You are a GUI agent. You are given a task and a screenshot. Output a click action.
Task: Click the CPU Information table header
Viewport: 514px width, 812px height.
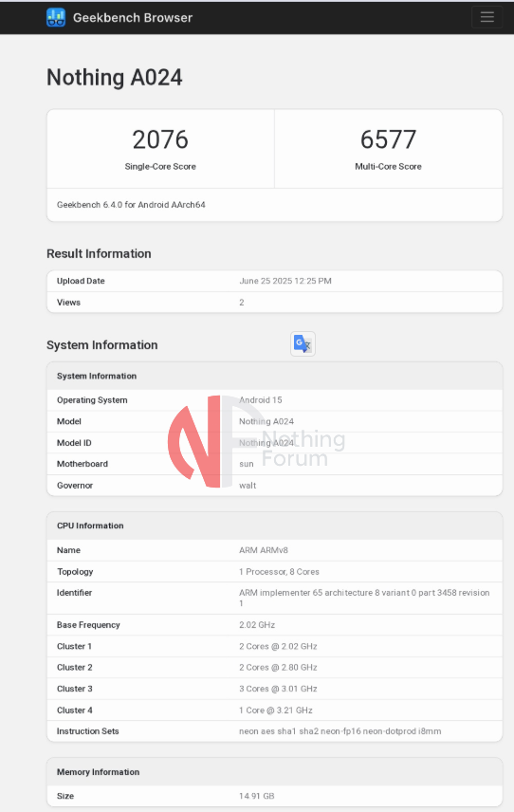coord(274,526)
